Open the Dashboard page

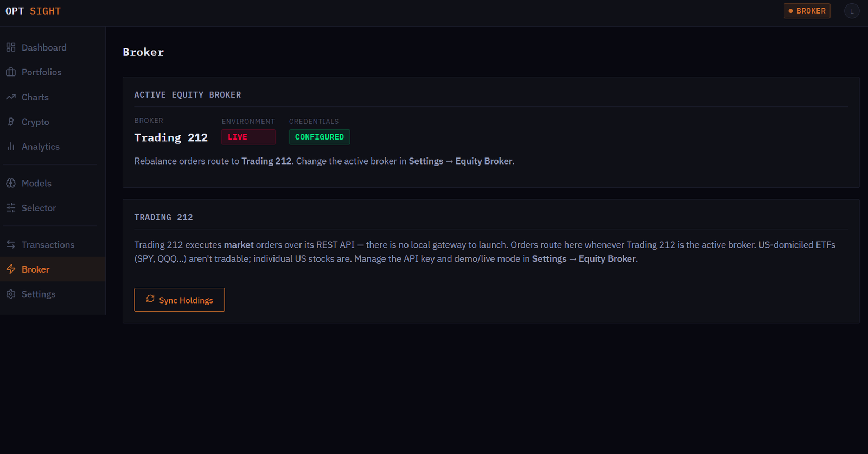[53, 47]
